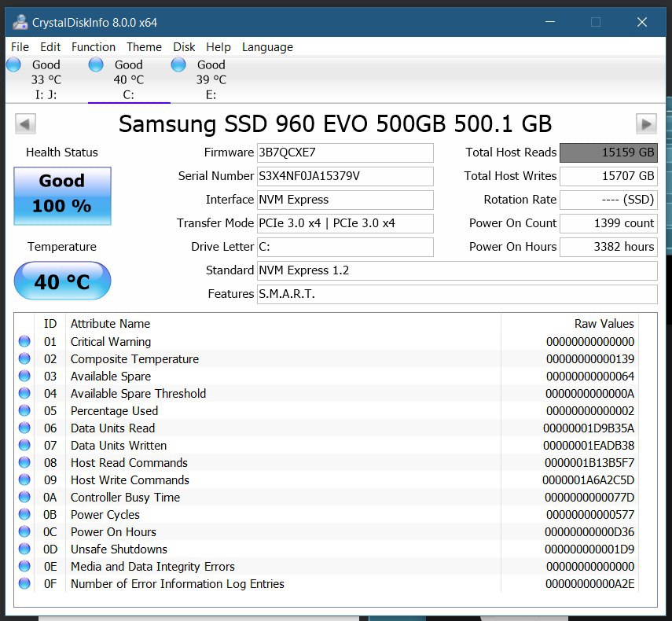Image resolution: width=672 pixels, height=621 pixels.
Task: Open the Help menu
Action: [x=218, y=46]
